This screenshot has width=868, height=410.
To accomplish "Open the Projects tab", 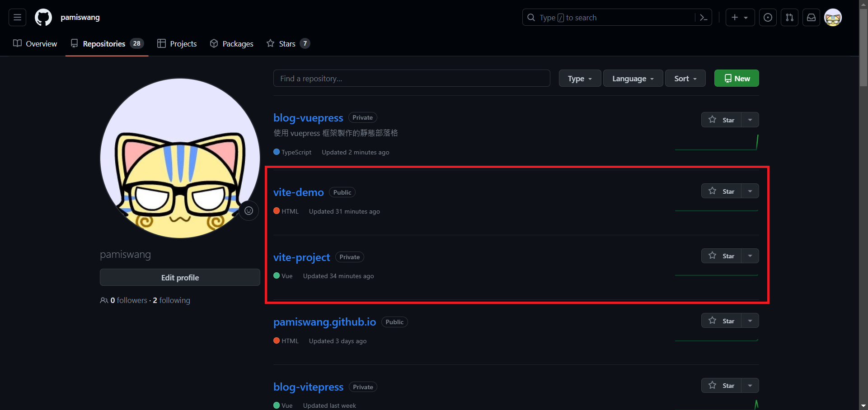I will 177,44.
